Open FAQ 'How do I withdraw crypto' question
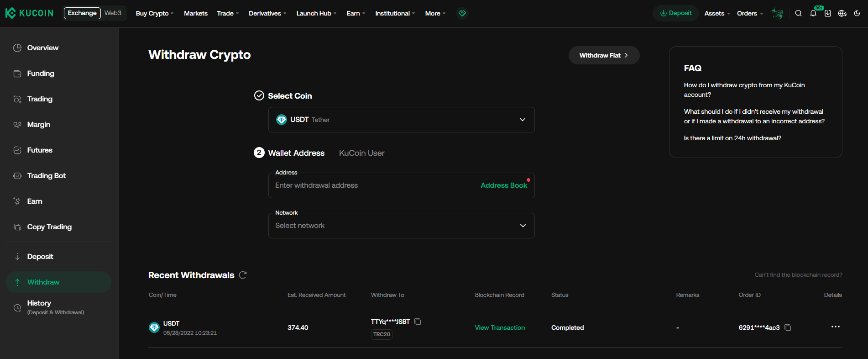868x359 pixels. [744, 90]
